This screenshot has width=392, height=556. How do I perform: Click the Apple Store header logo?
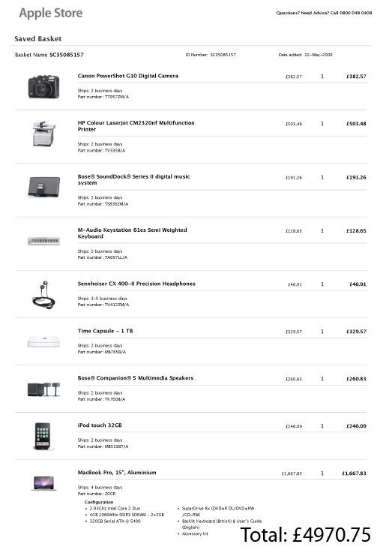click(51, 14)
